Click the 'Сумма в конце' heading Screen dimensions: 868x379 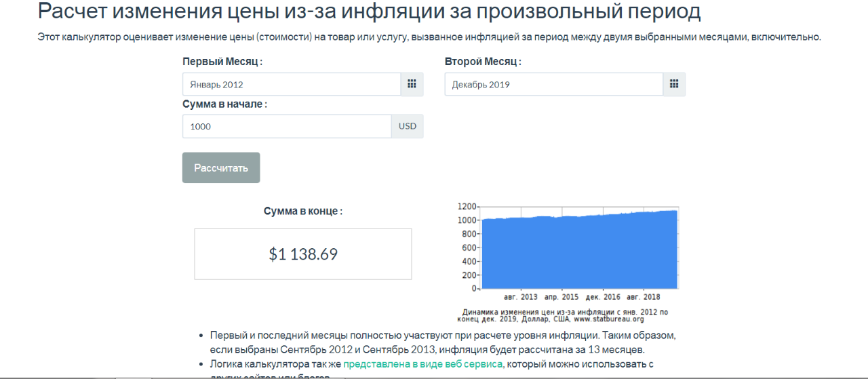pos(303,211)
